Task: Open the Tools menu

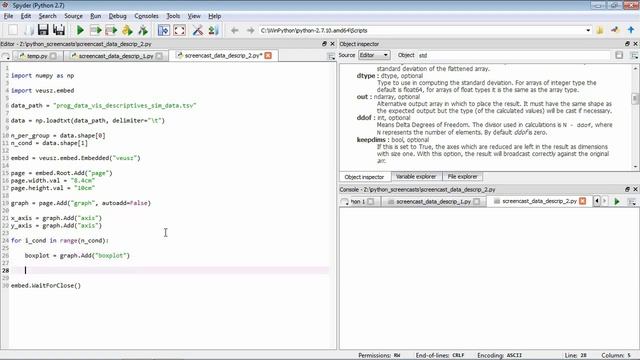Action: [173, 16]
